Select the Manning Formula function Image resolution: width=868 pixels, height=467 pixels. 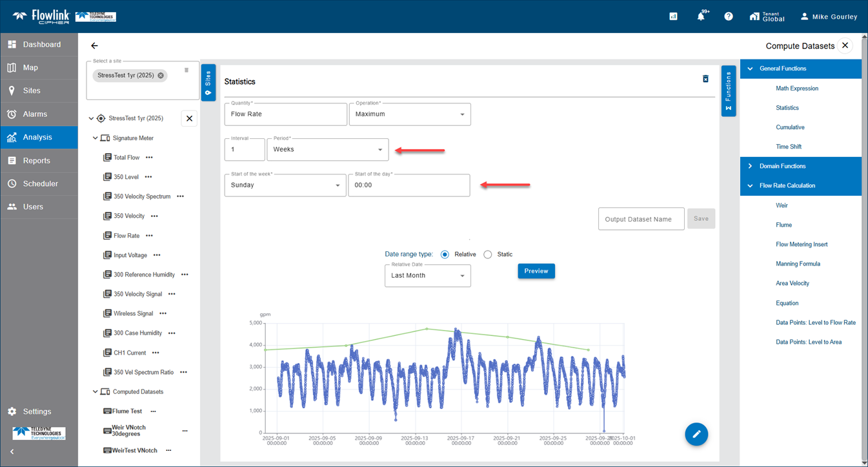798,264
